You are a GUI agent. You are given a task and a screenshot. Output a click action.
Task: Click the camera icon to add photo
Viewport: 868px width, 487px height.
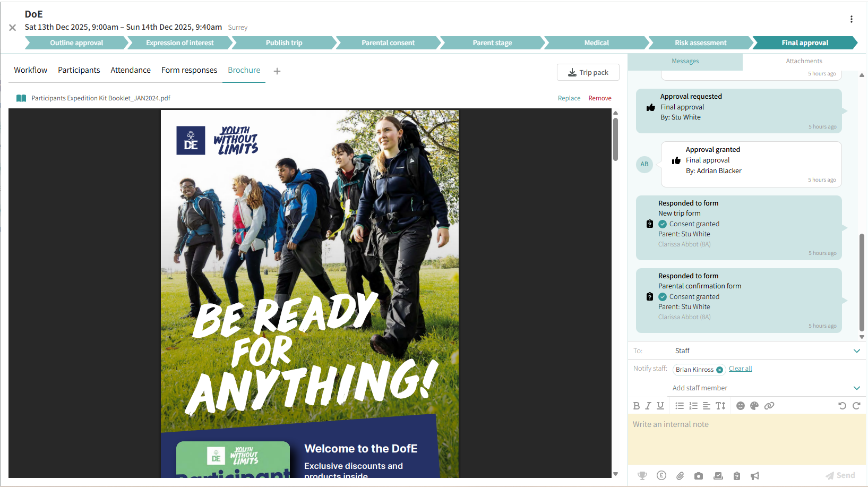(x=699, y=476)
